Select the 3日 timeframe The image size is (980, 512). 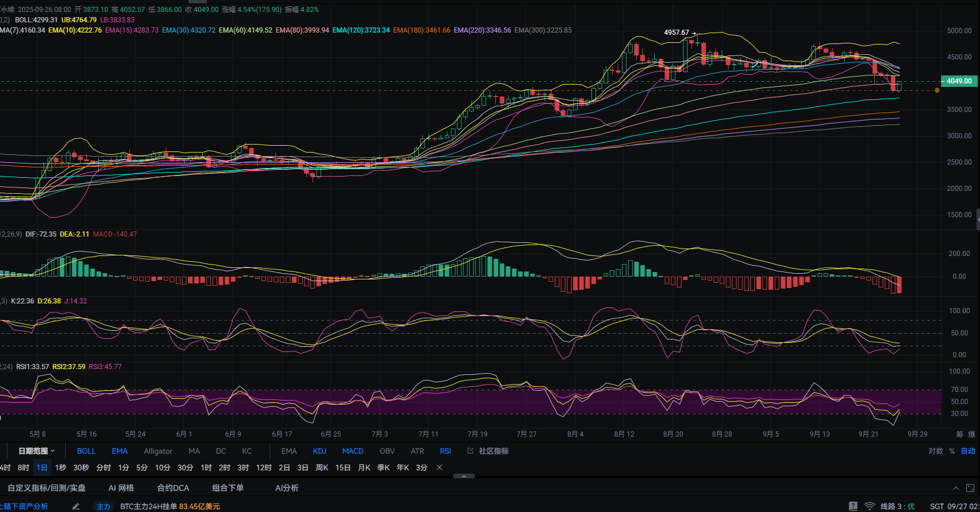pyautogui.click(x=303, y=467)
